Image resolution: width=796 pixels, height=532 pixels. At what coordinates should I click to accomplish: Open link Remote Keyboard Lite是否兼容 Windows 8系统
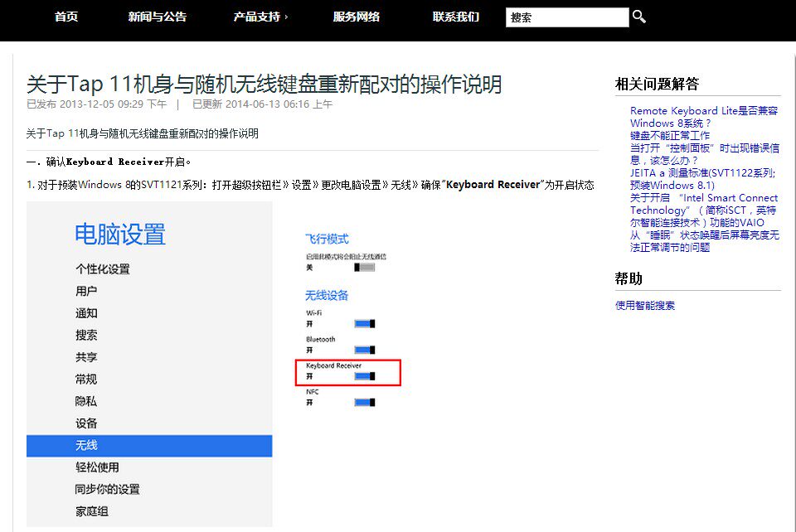click(x=704, y=117)
